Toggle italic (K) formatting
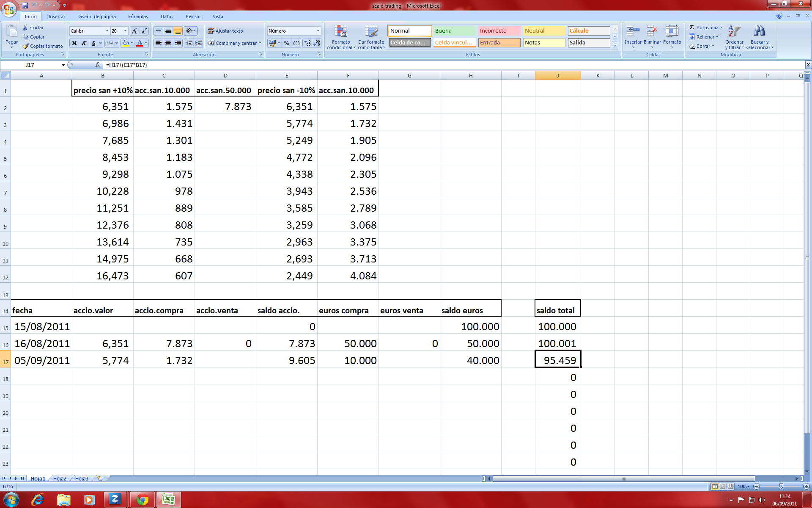812x508 pixels. pos(84,43)
